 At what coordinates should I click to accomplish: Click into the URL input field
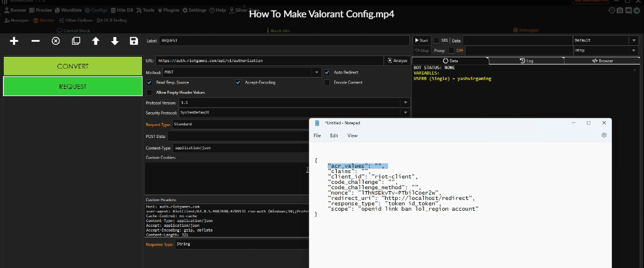click(x=269, y=60)
